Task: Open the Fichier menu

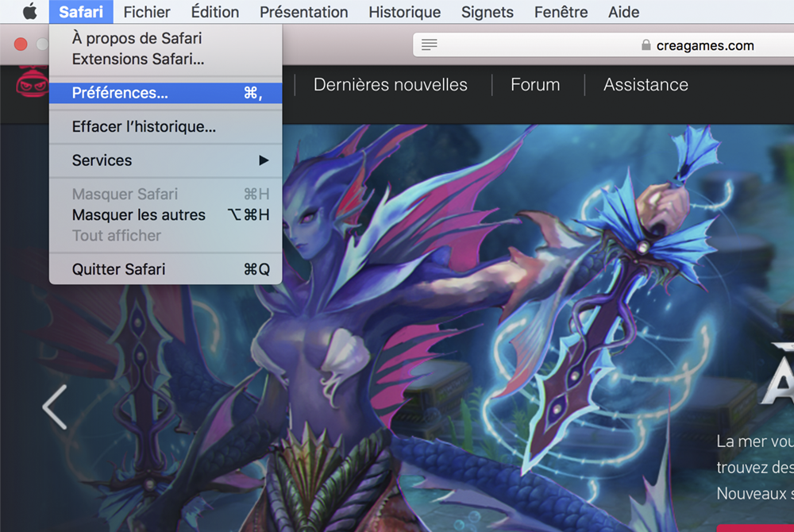Action: [x=147, y=12]
